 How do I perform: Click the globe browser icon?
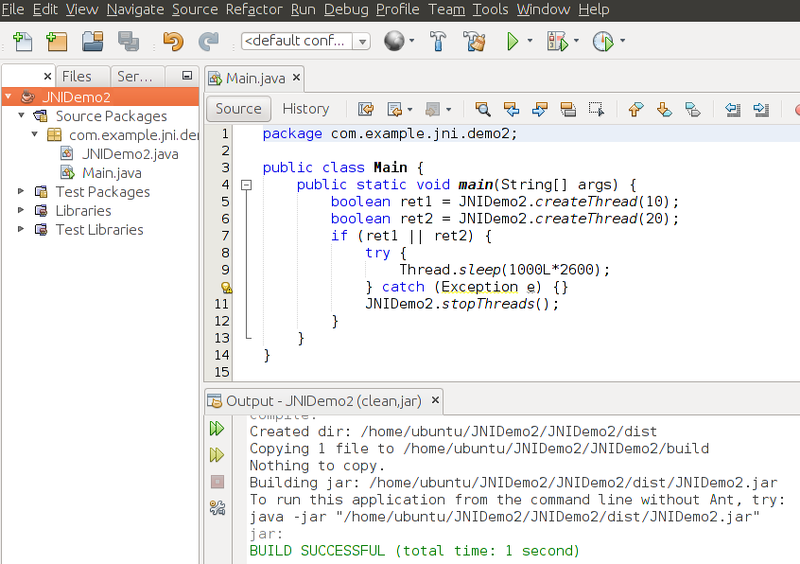click(x=394, y=41)
